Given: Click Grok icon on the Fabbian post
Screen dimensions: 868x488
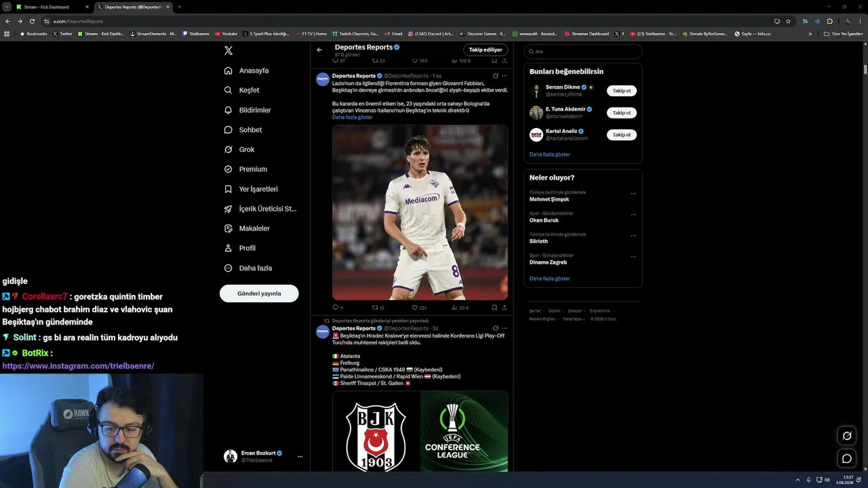Looking at the screenshot, I should click(496, 76).
